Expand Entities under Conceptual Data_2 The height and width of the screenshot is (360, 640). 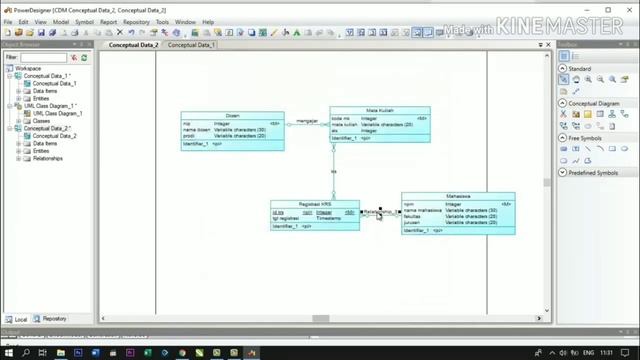click(x=18, y=151)
